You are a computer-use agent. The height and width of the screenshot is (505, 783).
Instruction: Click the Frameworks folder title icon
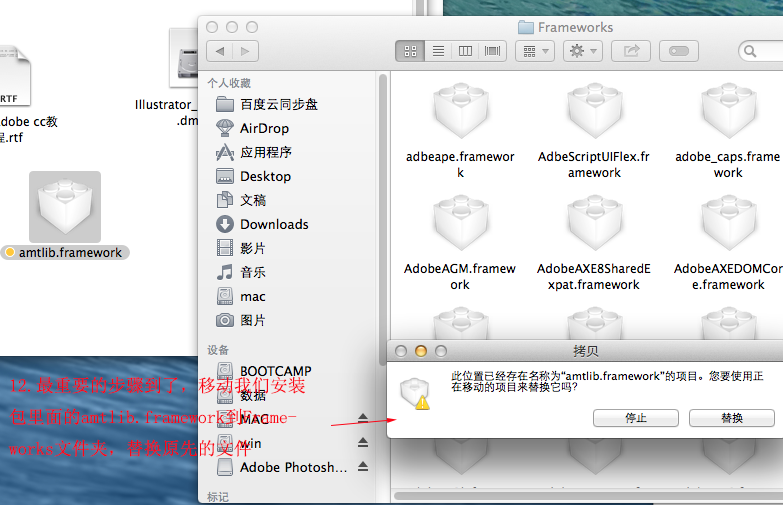point(525,27)
